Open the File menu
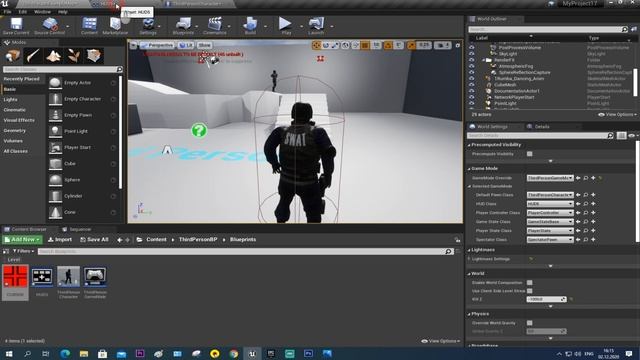Viewport: 640px width, 360px height. tap(7, 12)
